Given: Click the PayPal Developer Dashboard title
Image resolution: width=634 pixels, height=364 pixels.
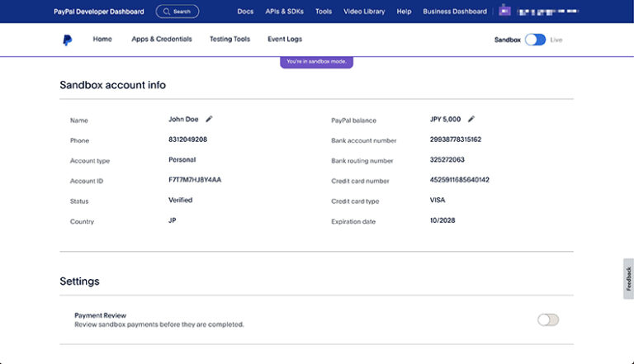Looking at the screenshot, I should tap(98, 12).
